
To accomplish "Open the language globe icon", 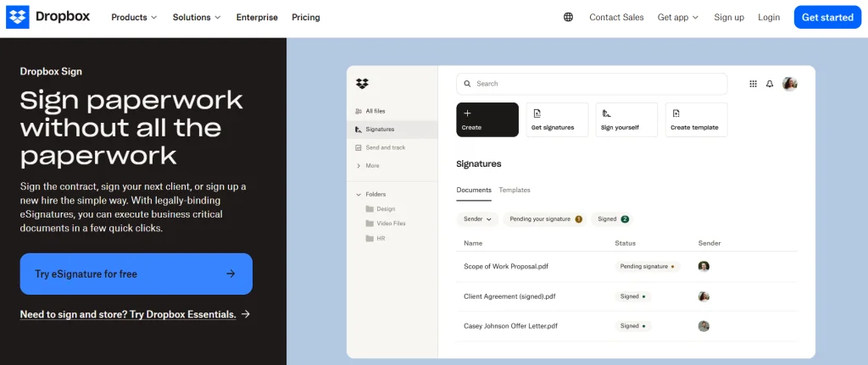I will tap(568, 17).
